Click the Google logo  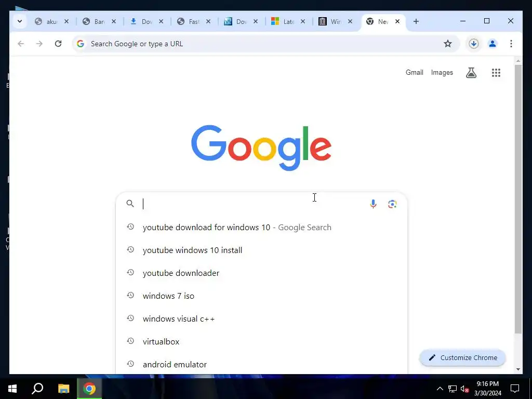(x=261, y=148)
